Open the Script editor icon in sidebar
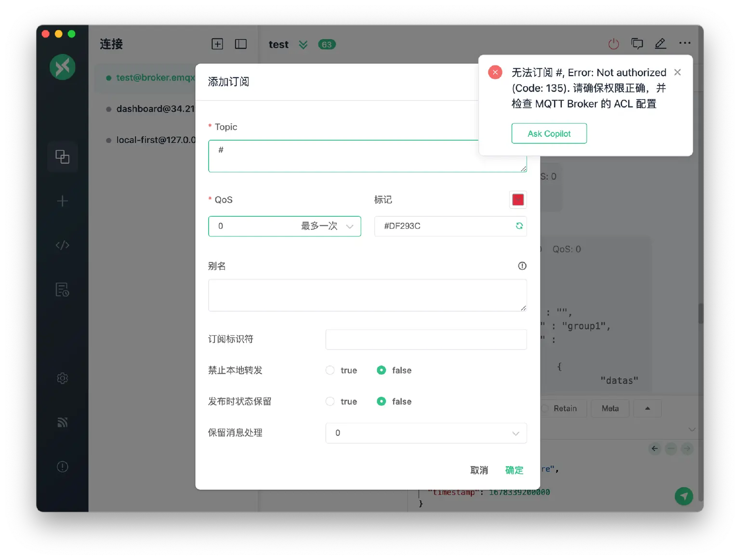Screen dimensions: 740x560 (x=62, y=245)
